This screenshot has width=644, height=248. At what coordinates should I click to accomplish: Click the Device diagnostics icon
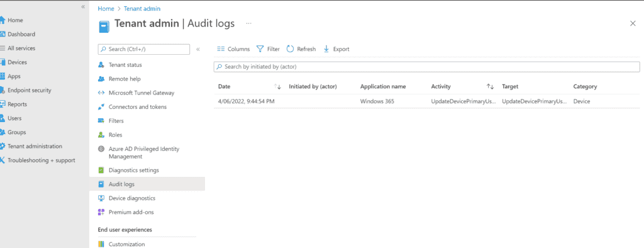(101, 198)
